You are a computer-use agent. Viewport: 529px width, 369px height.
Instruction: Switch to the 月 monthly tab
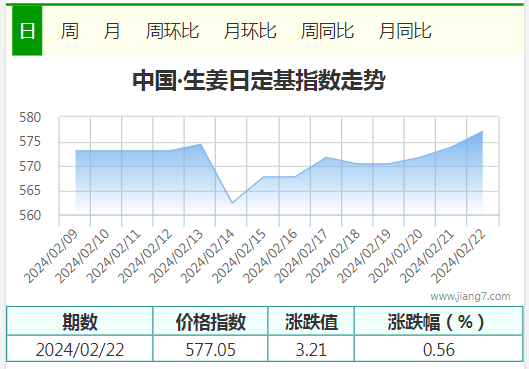112,31
